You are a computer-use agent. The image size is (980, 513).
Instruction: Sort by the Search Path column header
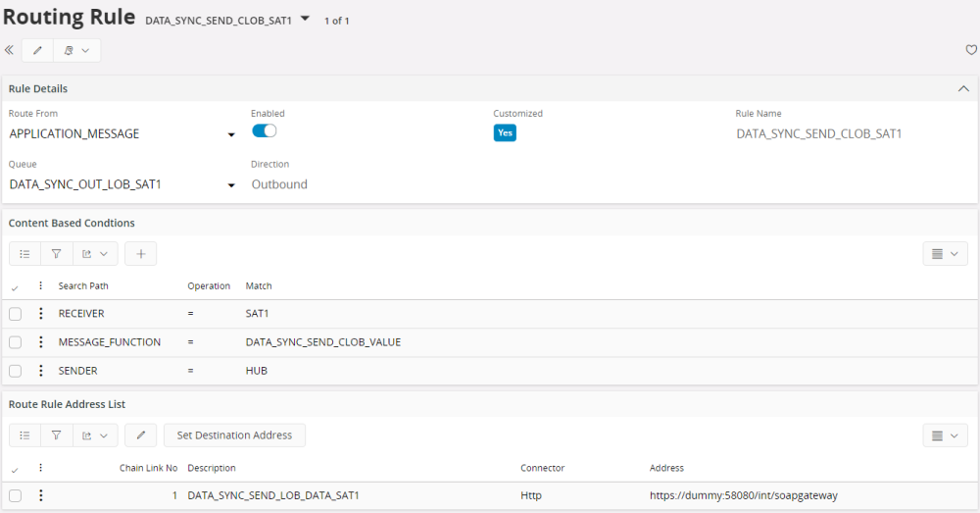[x=83, y=286]
